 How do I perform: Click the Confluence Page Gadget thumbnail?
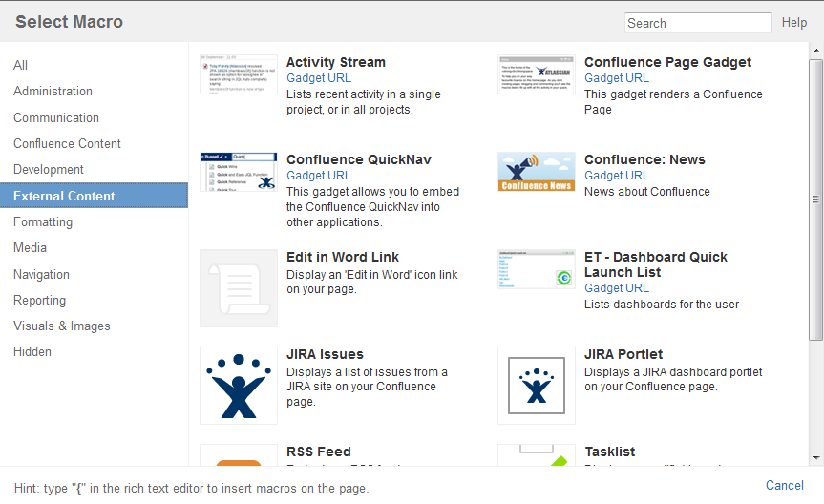537,74
